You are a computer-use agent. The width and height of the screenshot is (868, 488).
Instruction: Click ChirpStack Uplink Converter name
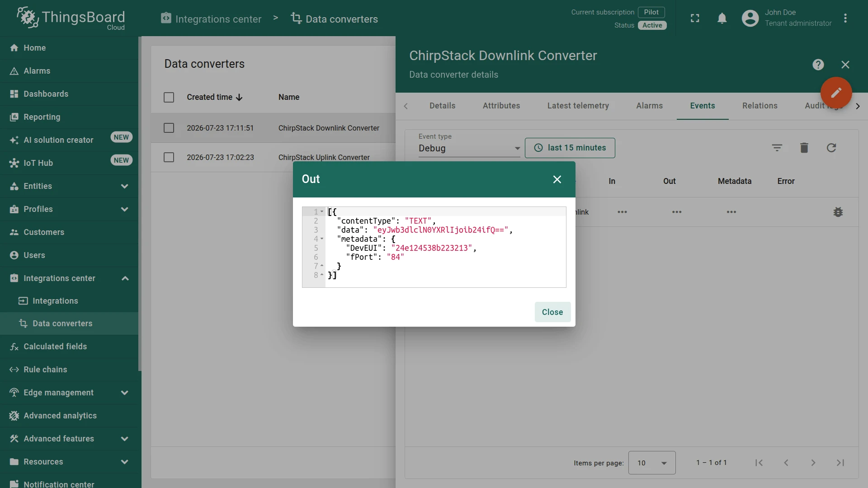324,157
